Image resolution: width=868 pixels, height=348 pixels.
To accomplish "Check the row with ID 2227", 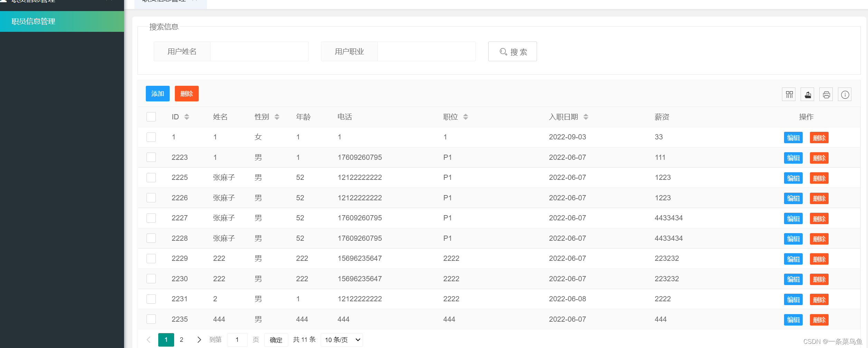I will click(x=151, y=218).
